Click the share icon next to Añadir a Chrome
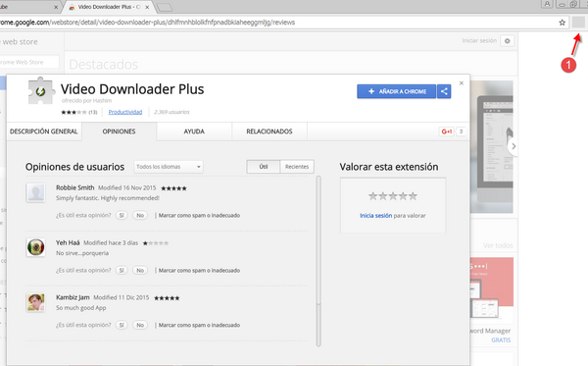The width and height of the screenshot is (588, 366). pos(444,91)
